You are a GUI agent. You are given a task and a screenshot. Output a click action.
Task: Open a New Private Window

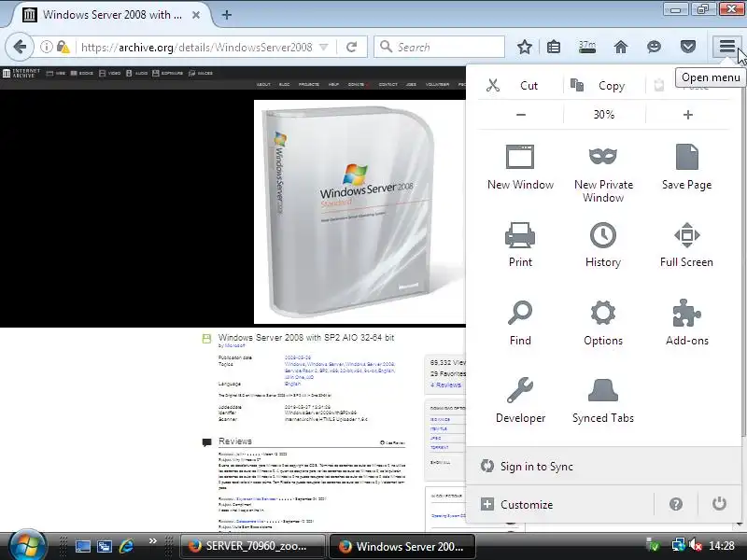pos(603,173)
